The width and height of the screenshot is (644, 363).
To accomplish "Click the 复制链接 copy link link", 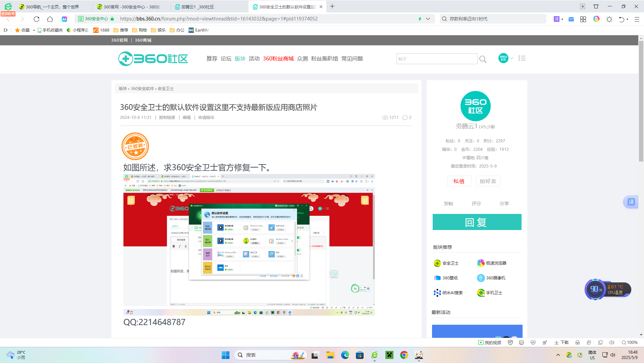I will [x=167, y=118].
